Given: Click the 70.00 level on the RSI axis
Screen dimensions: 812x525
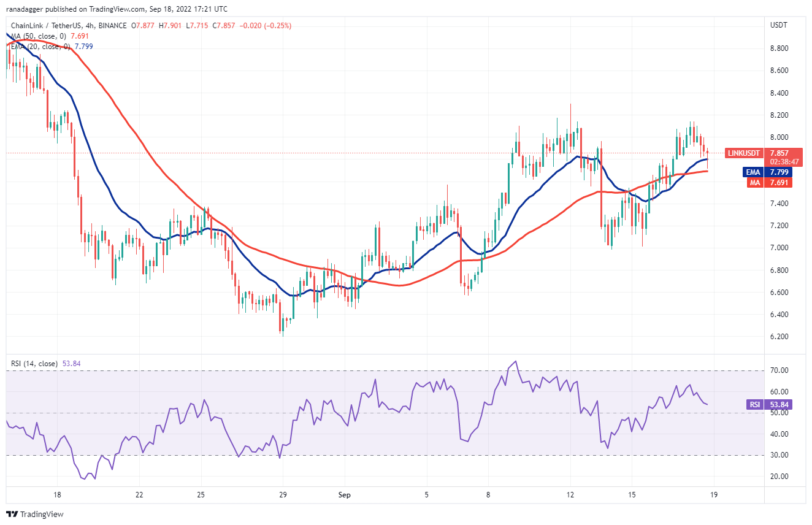Looking at the screenshot, I should pos(778,370).
